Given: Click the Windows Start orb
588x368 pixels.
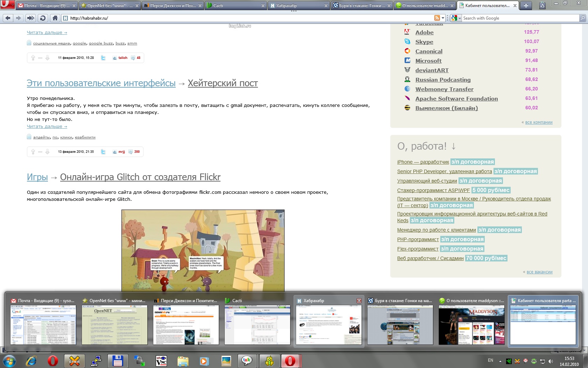Looking at the screenshot, I should coord(9,361).
